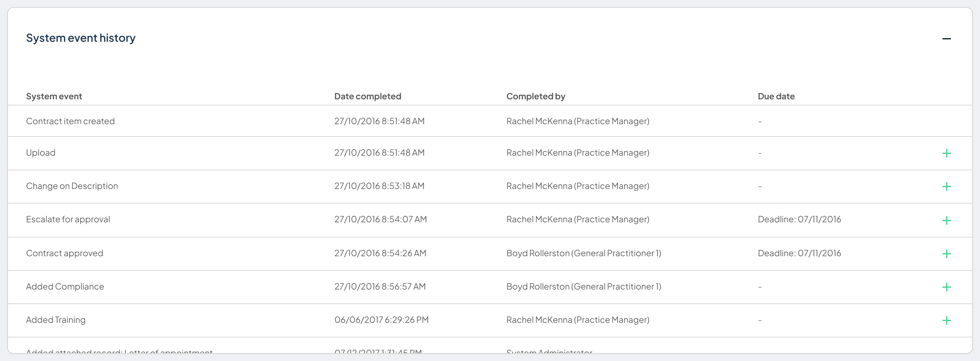Click Rachel McKenna in Added Training row
This screenshot has width=980, height=361.
(578, 320)
